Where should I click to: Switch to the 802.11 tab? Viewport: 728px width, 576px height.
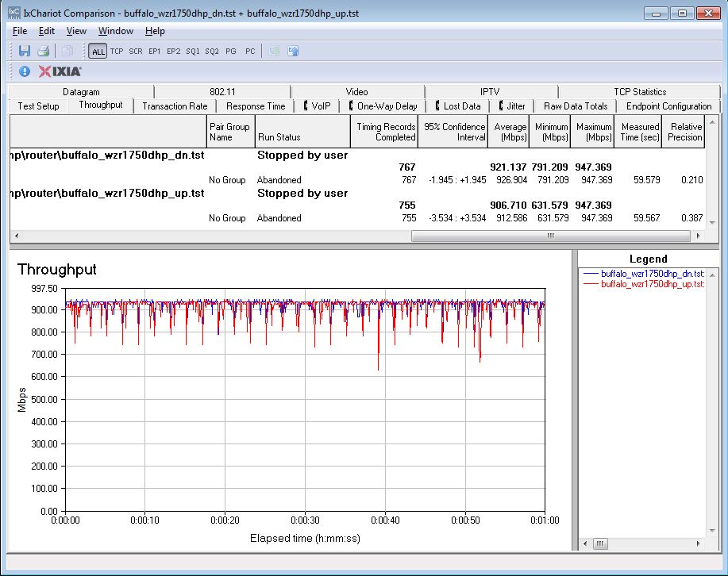[x=222, y=92]
